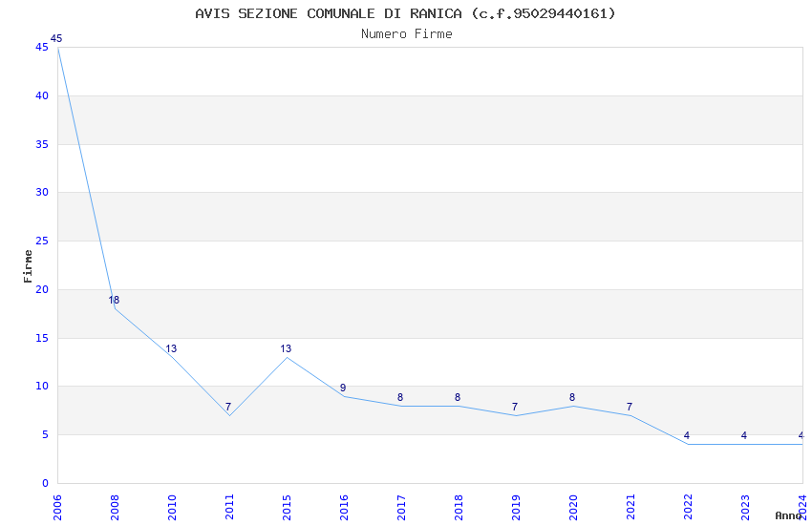This screenshot has height=525, width=812.
Task: Click y-axis tick value 45
Action: tap(42, 47)
